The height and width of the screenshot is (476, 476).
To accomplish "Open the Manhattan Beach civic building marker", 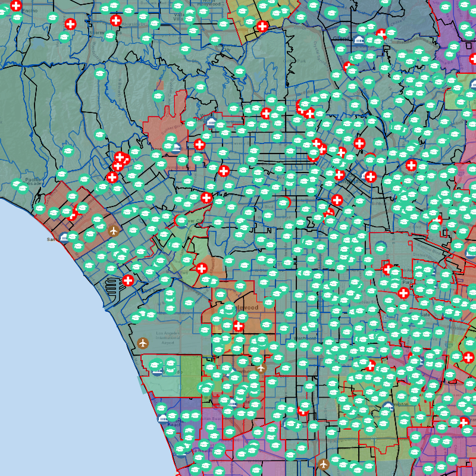I will (163, 418).
